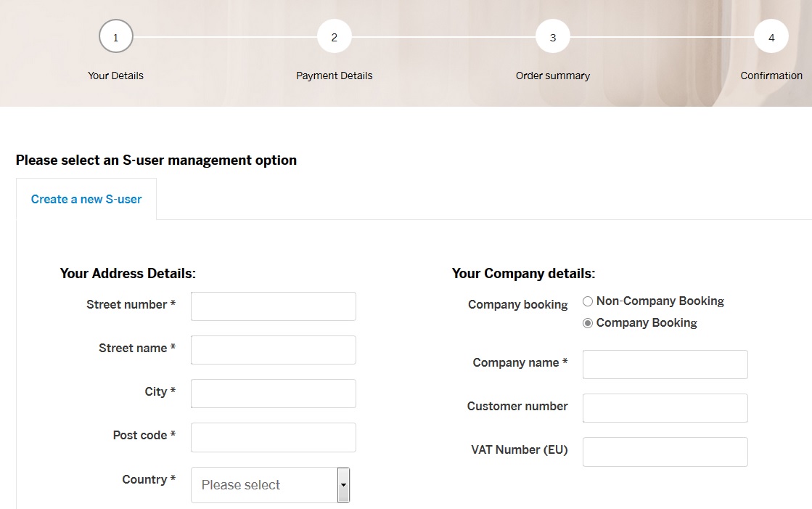Click the Confirmation step label
The height and width of the screenshot is (509, 812).
click(x=771, y=76)
